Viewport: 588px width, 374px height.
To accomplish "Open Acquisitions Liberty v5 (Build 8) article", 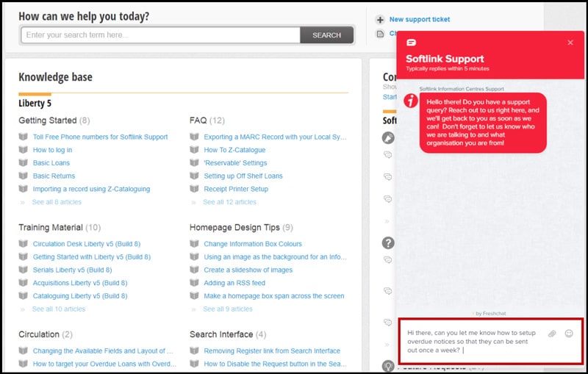I will coord(80,283).
